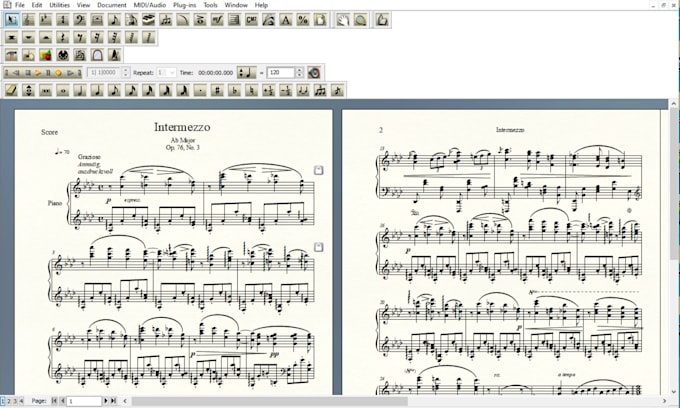Select the Measure tool

click(97, 20)
